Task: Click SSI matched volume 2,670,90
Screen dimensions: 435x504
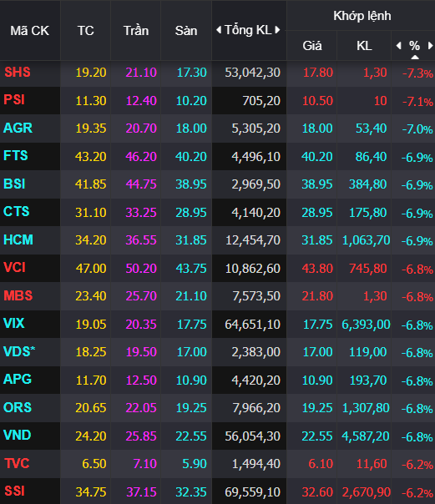Action: (x=367, y=492)
